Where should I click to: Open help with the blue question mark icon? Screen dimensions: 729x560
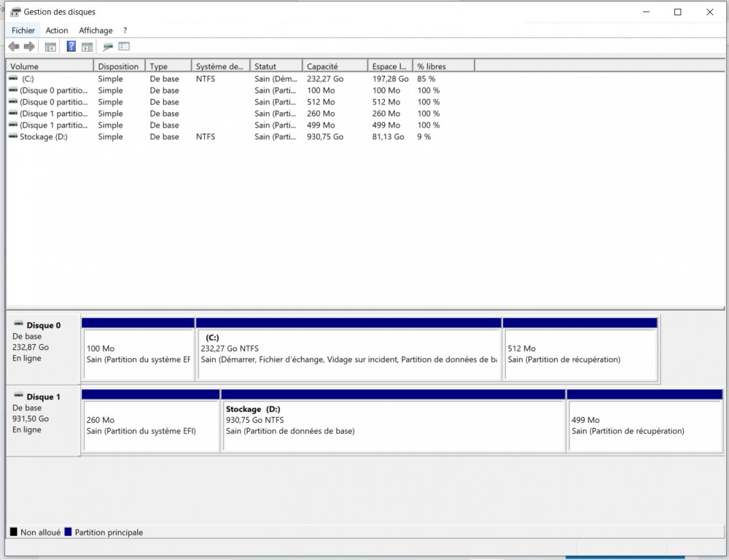pos(71,47)
